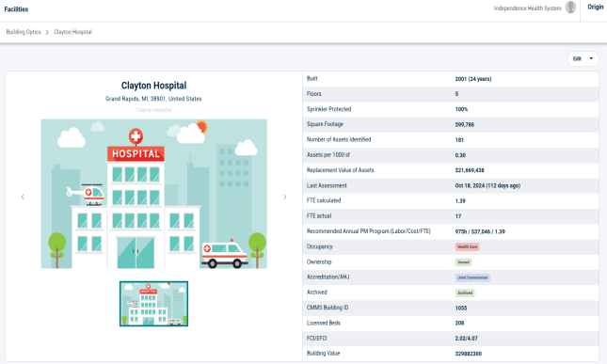Show next image with right arrow

point(285,197)
